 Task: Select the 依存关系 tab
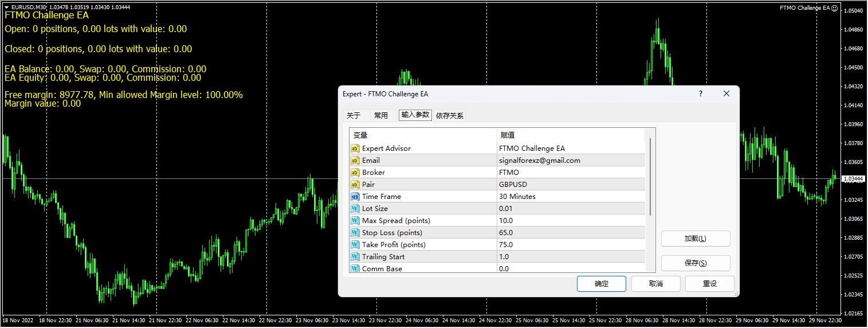[450, 115]
